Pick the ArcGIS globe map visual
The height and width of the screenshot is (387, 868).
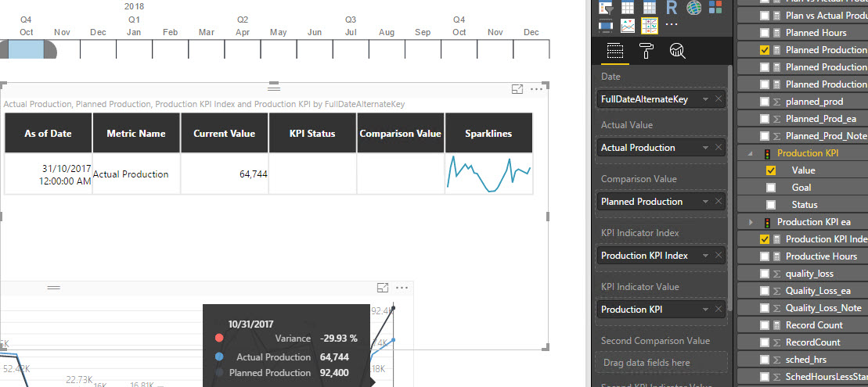(x=693, y=8)
